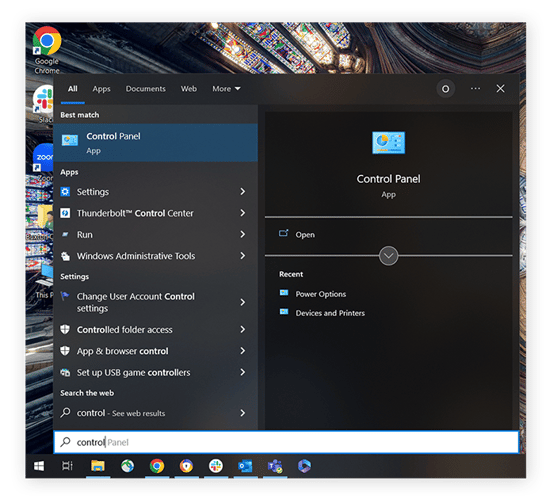This screenshot has width=550, height=503.
Task: Click the Devices and Printers icon
Action: pyautogui.click(x=284, y=312)
